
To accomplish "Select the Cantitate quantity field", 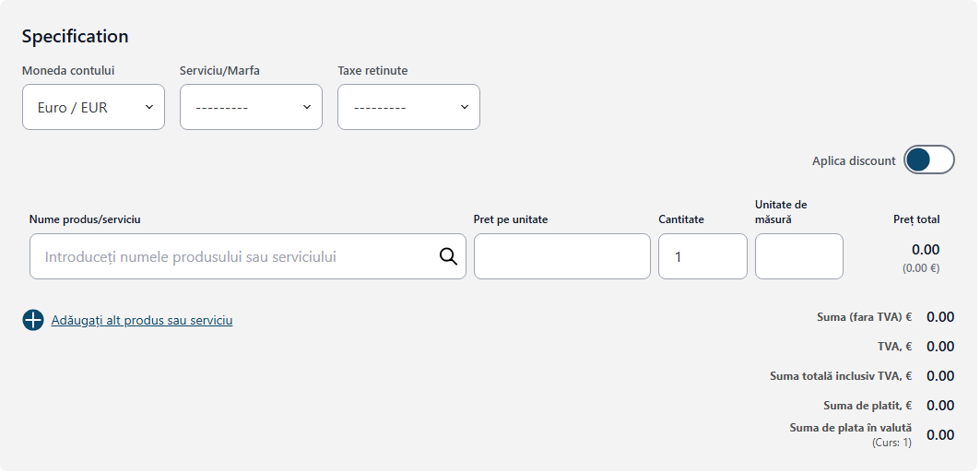I will [702, 256].
